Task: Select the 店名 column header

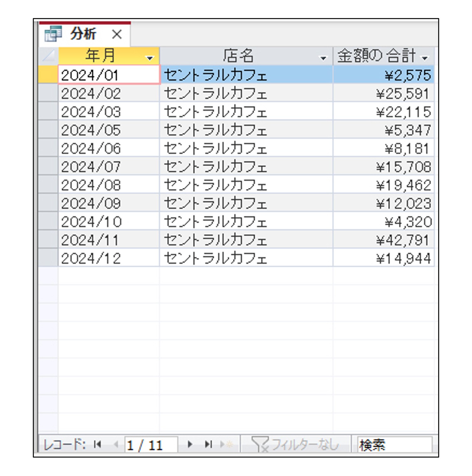Action: [246, 56]
